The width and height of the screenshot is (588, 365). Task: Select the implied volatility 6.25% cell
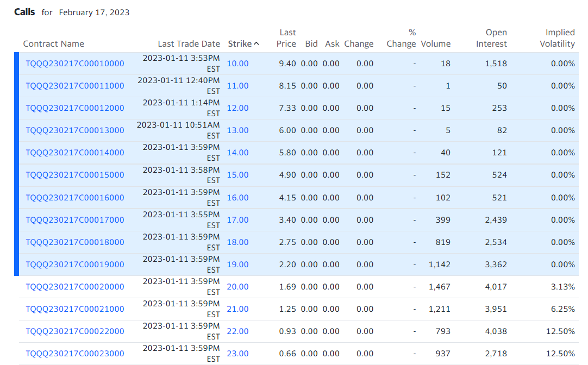(563, 309)
